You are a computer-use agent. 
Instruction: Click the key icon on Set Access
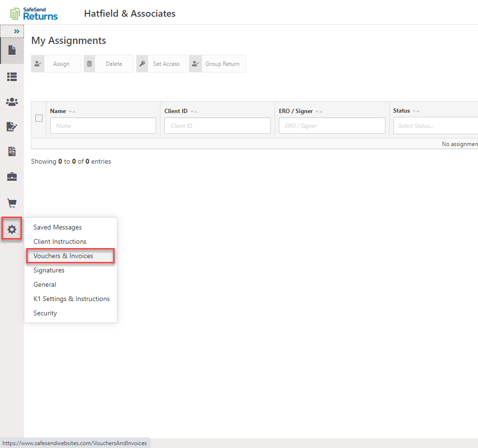pos(142,63)
